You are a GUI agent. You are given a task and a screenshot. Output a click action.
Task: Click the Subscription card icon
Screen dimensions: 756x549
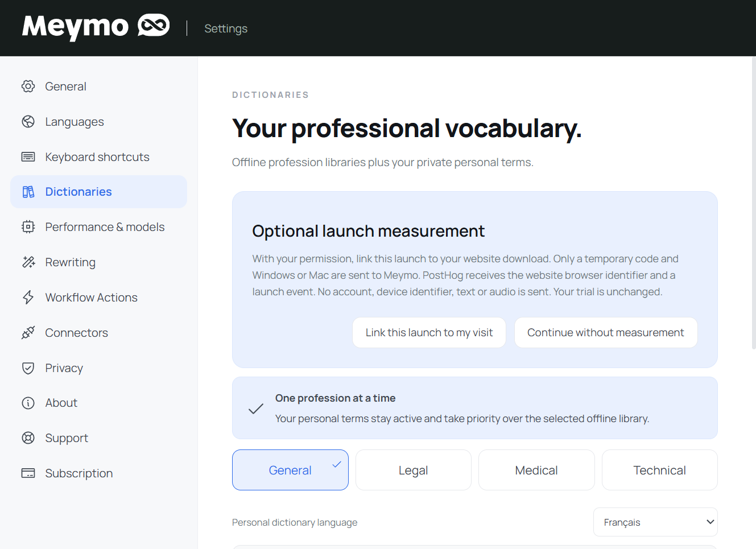click(28, 473)
